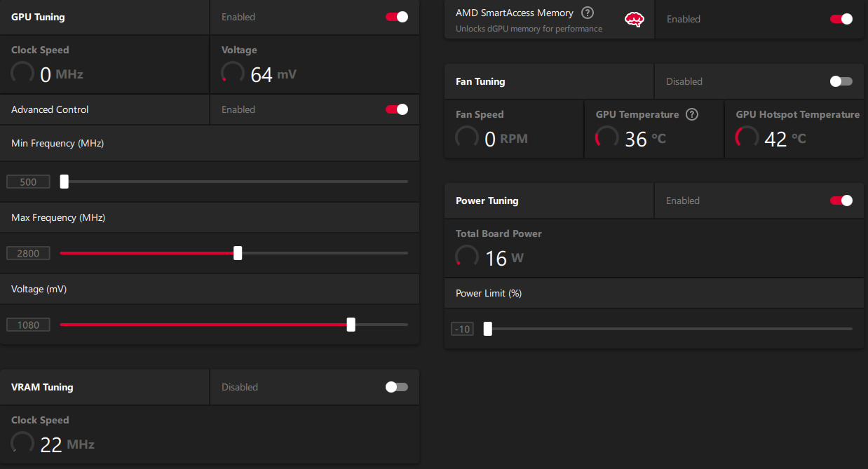Open the GPU Temperature help question mark
The width and height of the screenshot is (868, 469).
coord(692,114)
